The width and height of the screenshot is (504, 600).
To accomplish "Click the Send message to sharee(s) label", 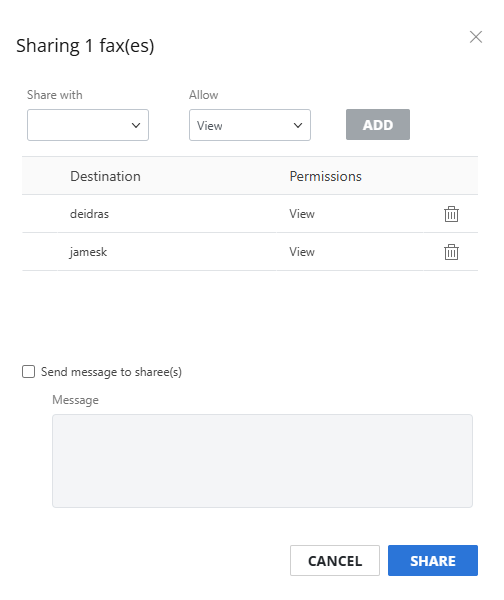I will click(111, 372).
